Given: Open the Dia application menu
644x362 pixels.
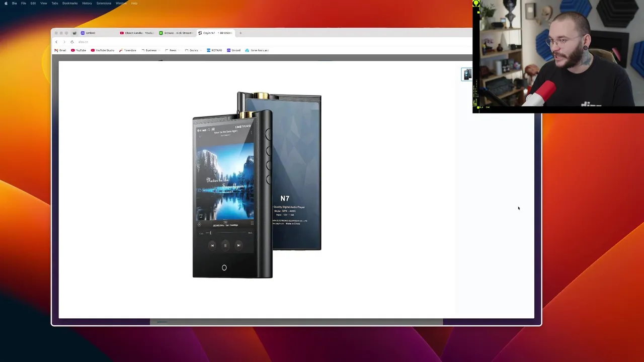Looking at the screenshot, I should click(14, 3).
